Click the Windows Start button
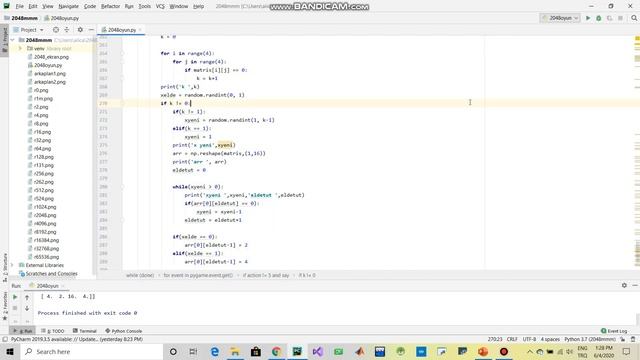Viewport: 640px width, 360px height. tap(10, 351)
